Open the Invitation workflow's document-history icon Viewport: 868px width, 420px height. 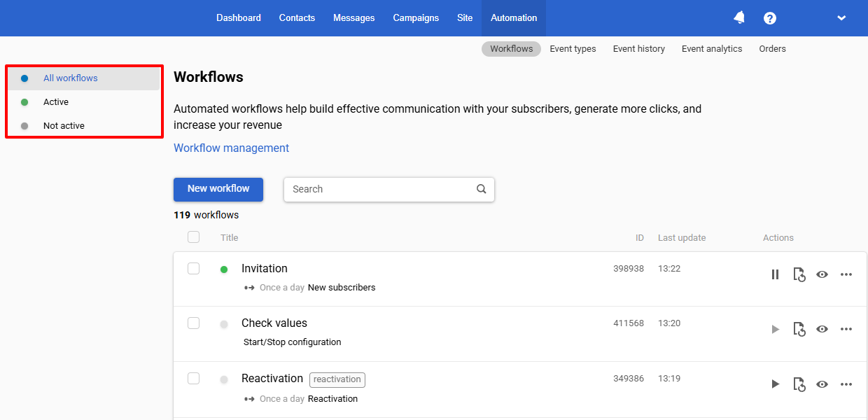pyautogui.click(x=799, y=274)
